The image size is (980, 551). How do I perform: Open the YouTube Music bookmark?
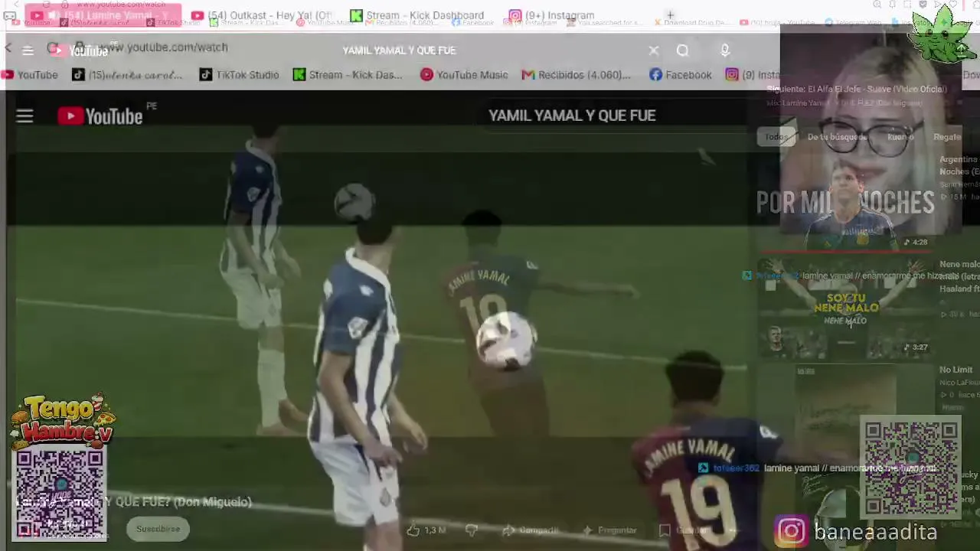tap(464, 74)
